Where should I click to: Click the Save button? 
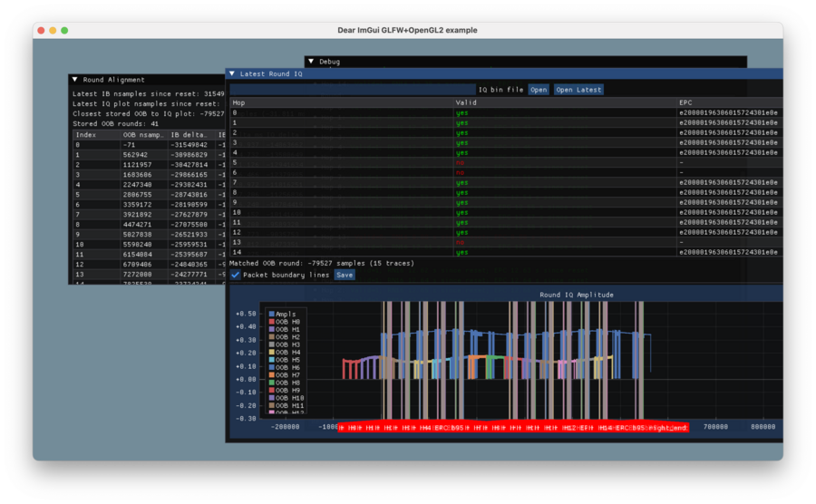coord(345,275)
